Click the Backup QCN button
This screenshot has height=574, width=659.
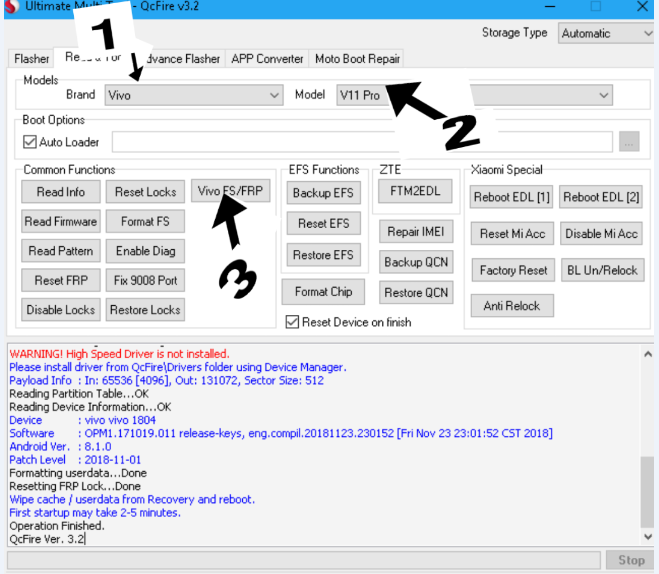pos(416,262)
